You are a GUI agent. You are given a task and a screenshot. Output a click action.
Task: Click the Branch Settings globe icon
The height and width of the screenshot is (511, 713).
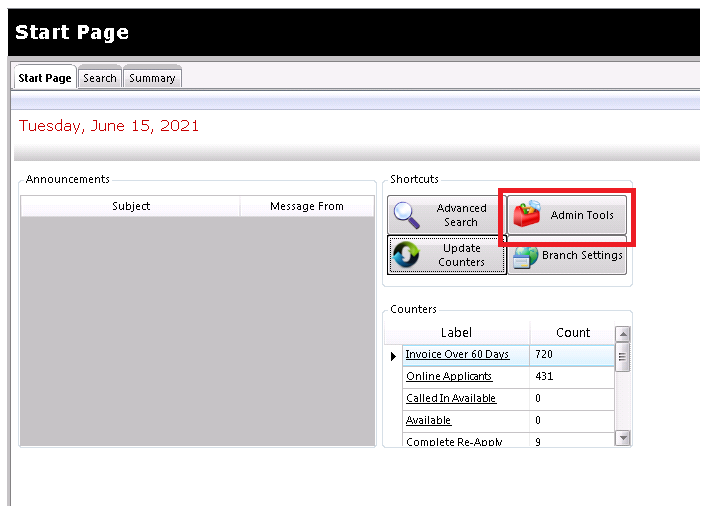[x=526, y=257]
